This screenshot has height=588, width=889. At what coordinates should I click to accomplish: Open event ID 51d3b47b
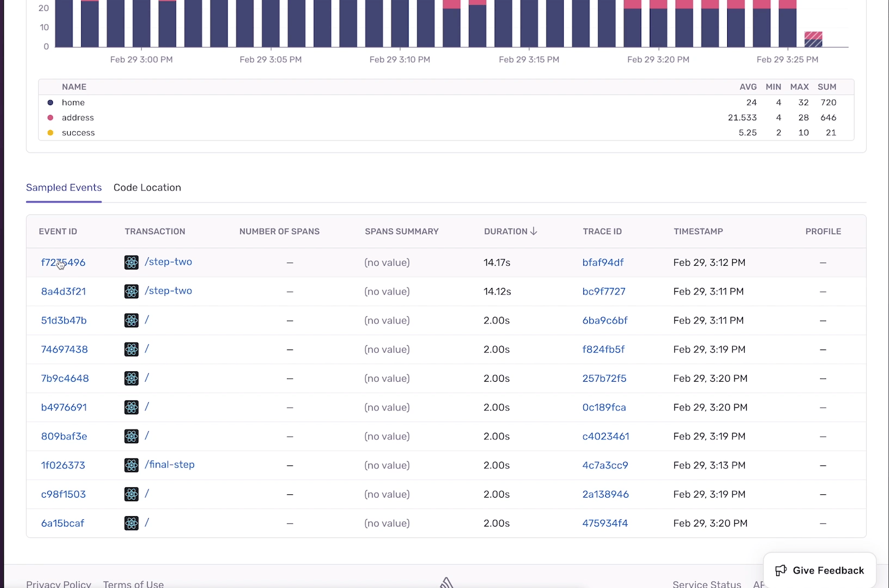pyautogui.click(x=64, y=320)
